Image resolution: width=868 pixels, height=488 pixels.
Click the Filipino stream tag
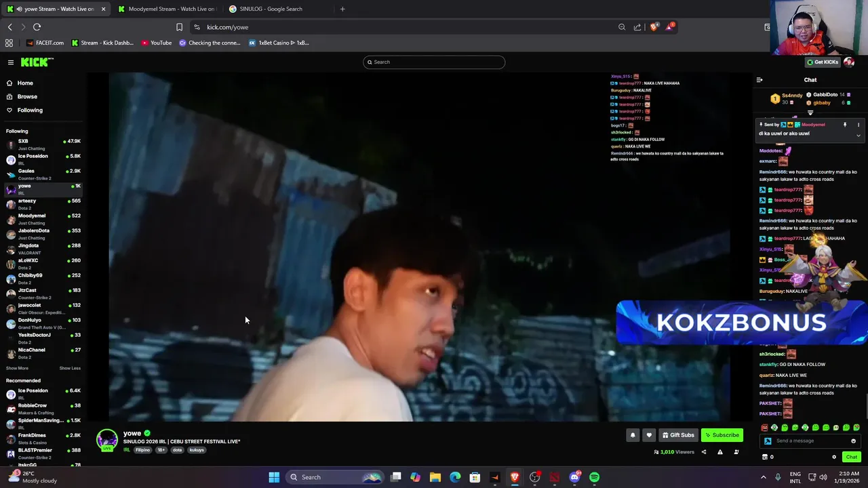(x=142, y=450)
